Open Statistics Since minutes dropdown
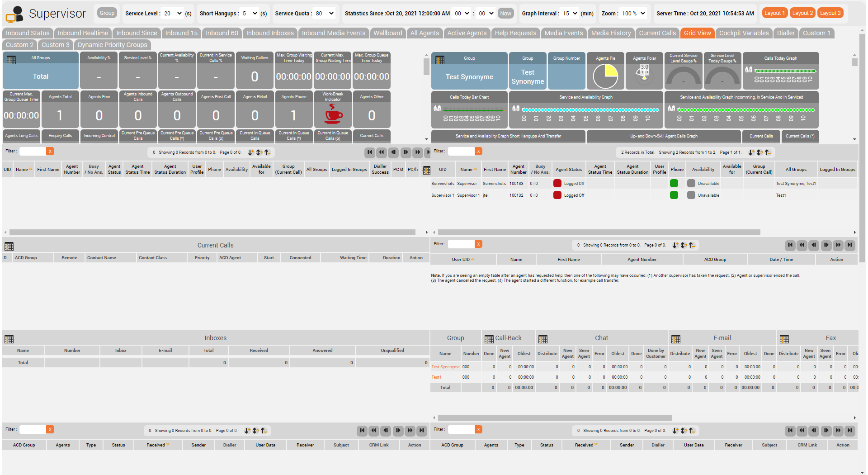 tap(486, 14)
